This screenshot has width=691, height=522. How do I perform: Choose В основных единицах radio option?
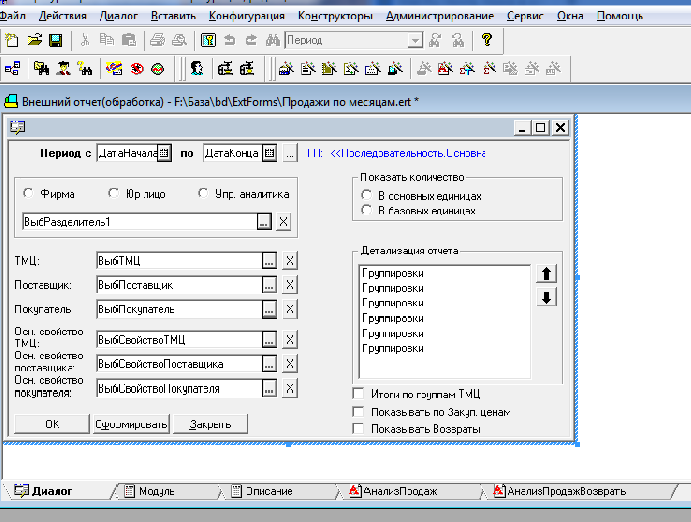(x=367, y=196)
